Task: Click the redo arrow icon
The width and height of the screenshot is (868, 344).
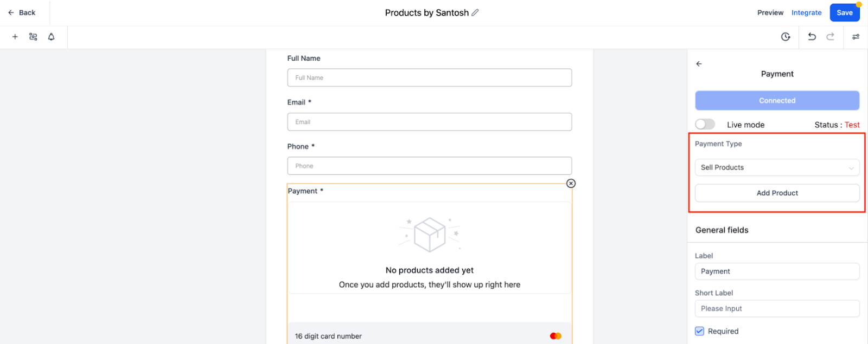Action: click(830, 37)
